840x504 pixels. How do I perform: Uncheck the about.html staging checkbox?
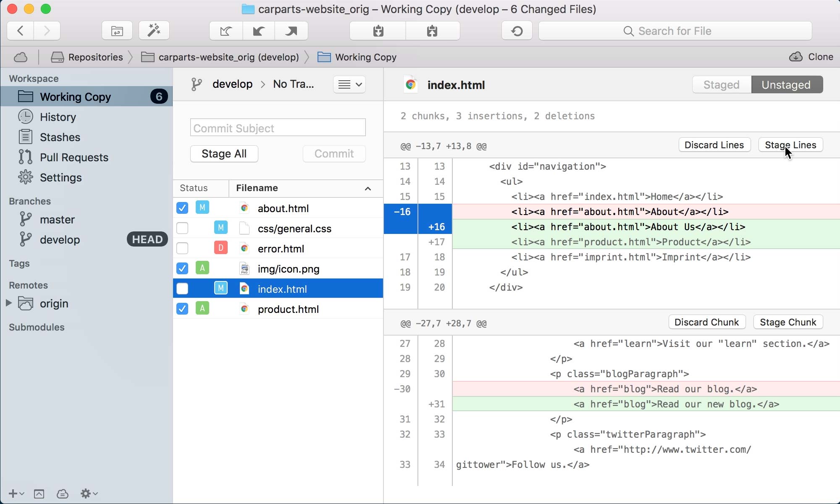click(182, 208)
